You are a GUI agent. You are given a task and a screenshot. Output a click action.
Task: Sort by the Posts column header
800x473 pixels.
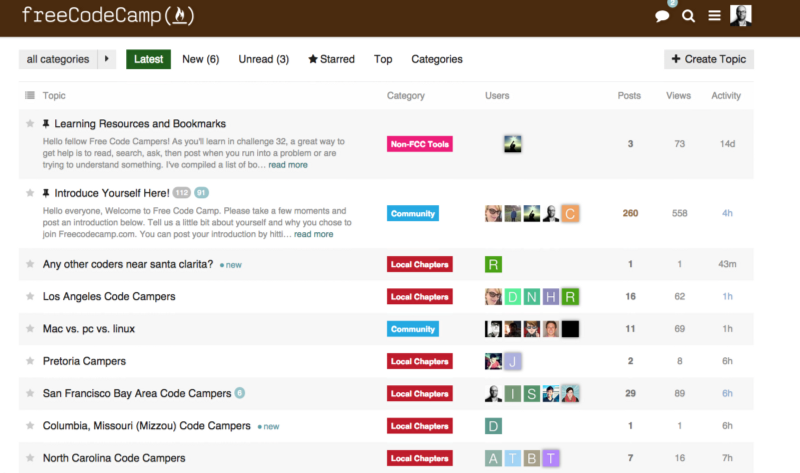coord(629,95)
